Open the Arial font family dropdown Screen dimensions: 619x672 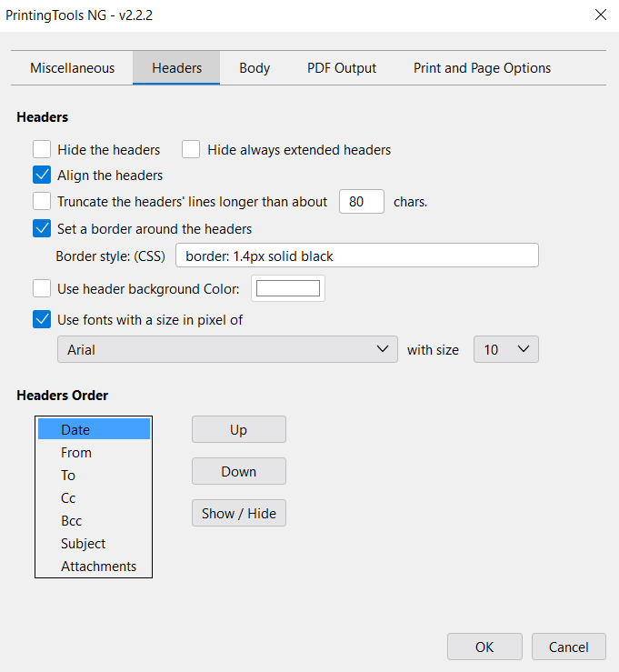coord(227,349)
